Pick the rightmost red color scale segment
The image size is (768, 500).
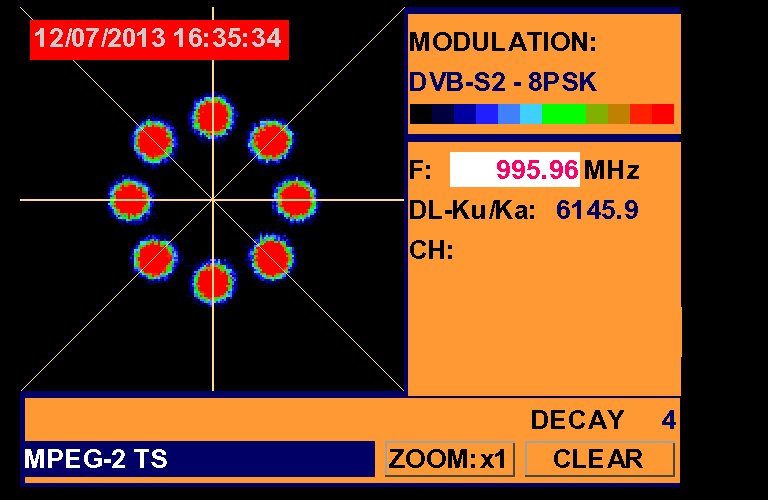click(663, 114)
